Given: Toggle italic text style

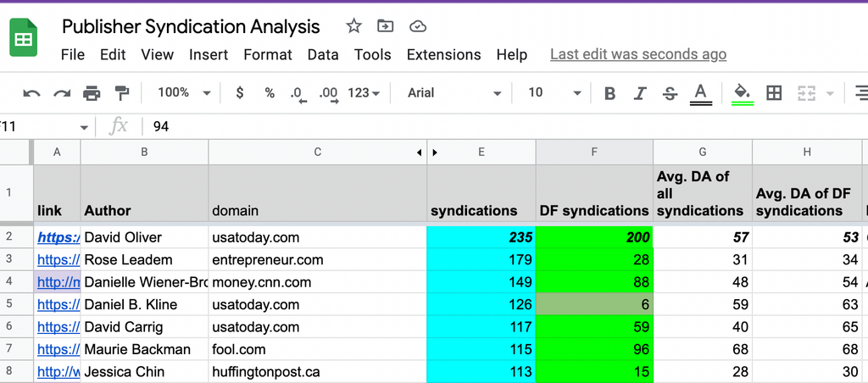Looking at the screenshot, I should click(640, 93).
